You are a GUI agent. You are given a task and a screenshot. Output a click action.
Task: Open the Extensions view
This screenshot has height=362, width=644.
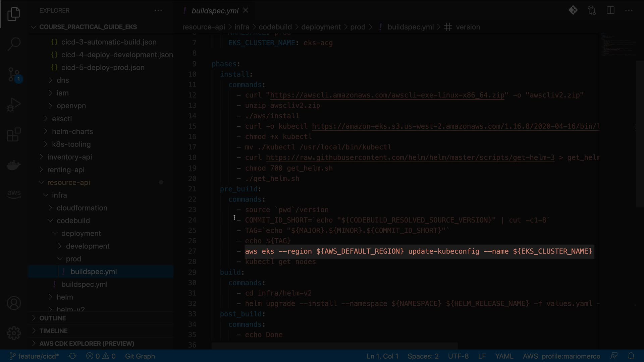(14, 135)
